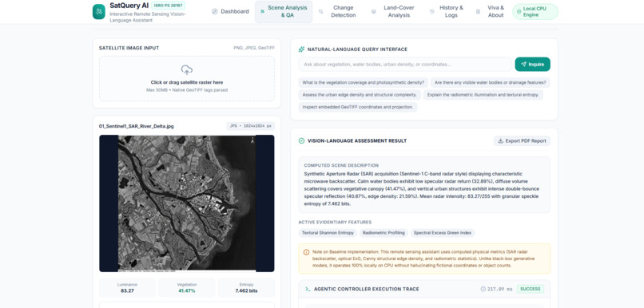Click the Spectral Excess Green Index tag

443,233
